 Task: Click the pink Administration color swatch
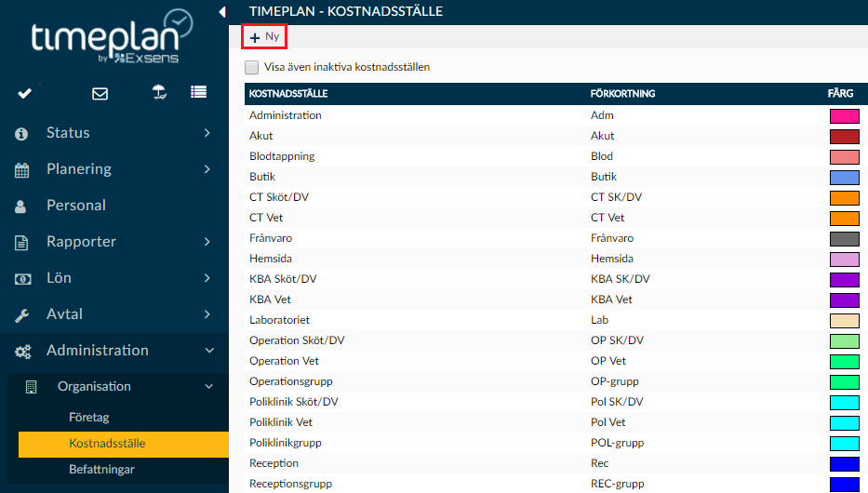(x=844, y=115)
